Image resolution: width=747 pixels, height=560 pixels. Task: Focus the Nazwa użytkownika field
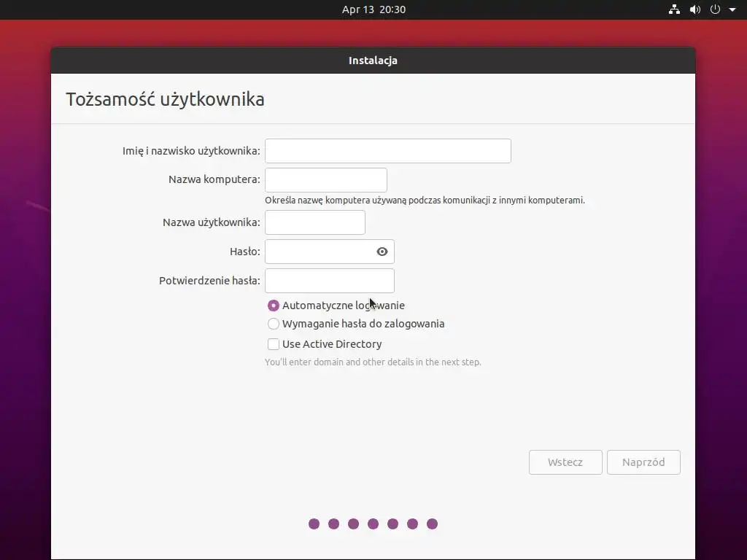point(315,222)
